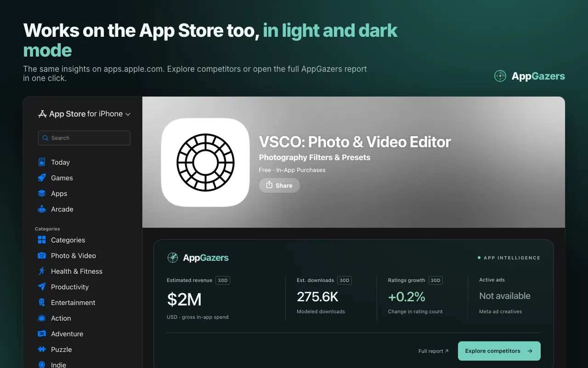Click Explore competitors button
Image resolution: width=588 pixels, height=368 pixels.
click(x=499, y=351)
